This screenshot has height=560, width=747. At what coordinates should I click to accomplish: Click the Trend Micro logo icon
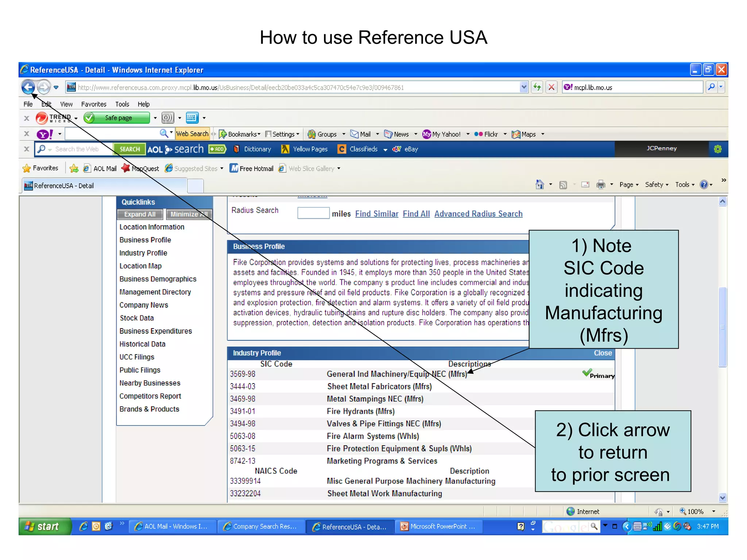(x=41, y=118)
